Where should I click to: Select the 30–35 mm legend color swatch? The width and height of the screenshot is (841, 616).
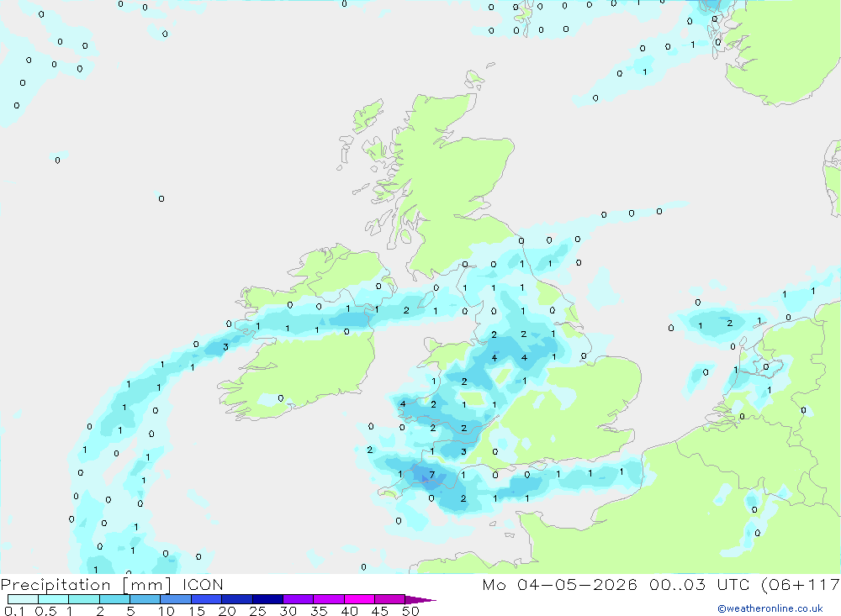coord(298,599)
